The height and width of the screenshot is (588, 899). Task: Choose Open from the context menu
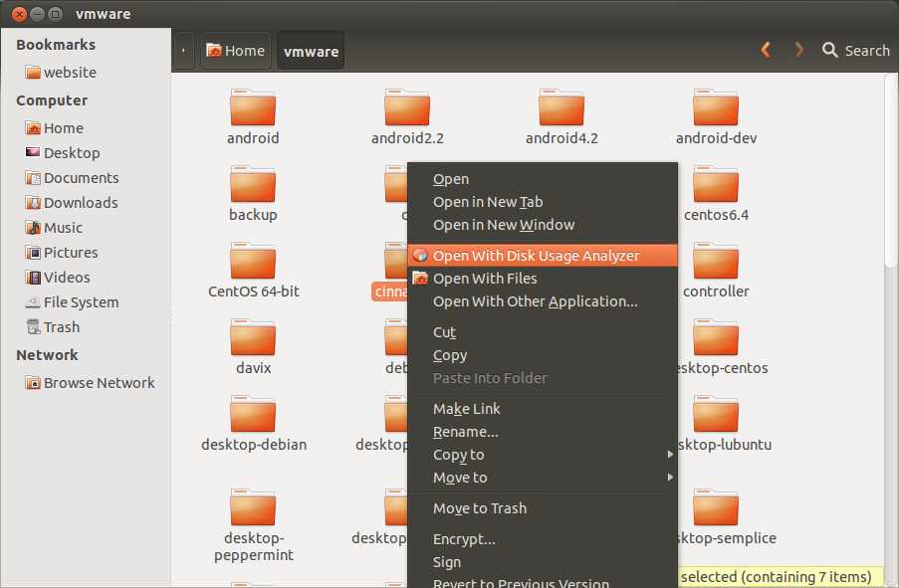coord(543,179)
